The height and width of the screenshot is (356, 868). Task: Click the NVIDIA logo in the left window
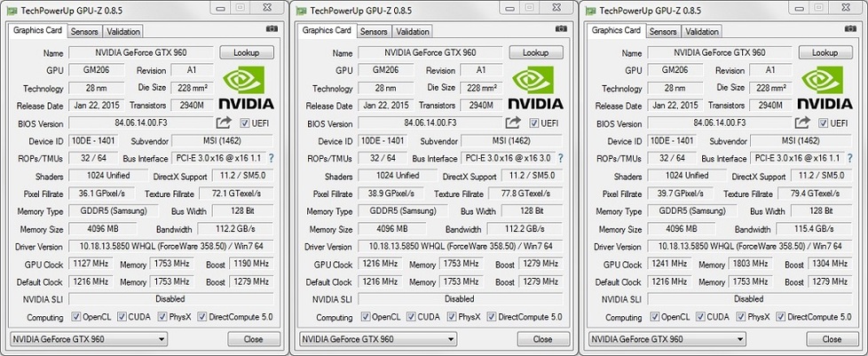(246, 88)
